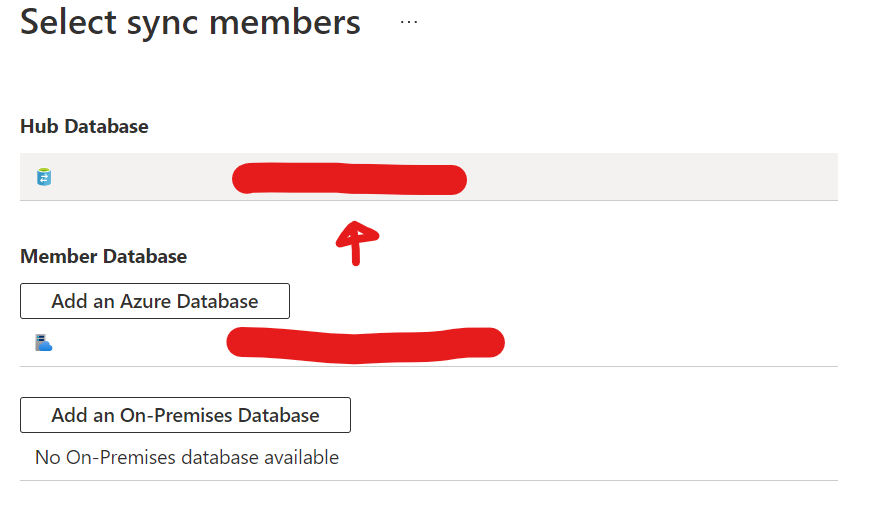Click the redacted member database name
Image resolution: width=880 pixels, height=514 pixels.
tap(365, 343)
